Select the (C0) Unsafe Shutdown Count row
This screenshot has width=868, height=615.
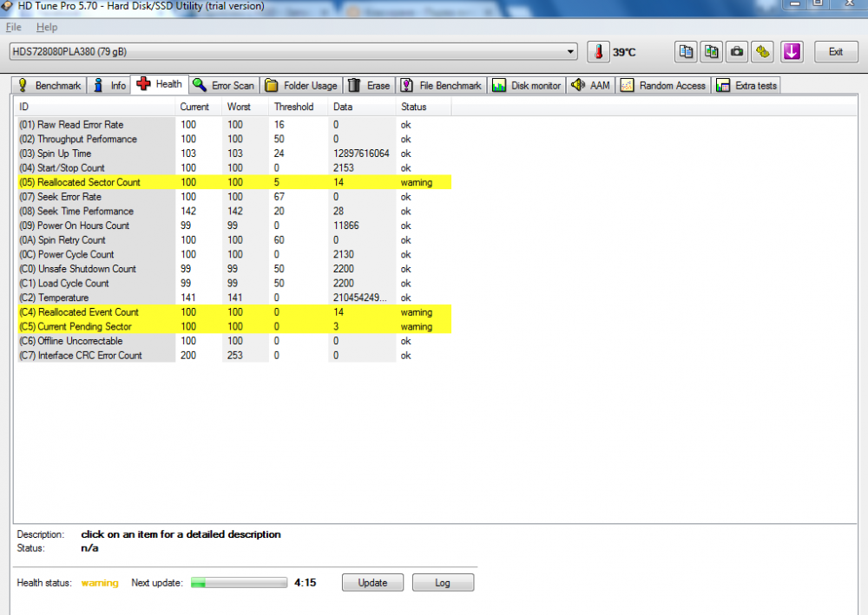point(234,269)
